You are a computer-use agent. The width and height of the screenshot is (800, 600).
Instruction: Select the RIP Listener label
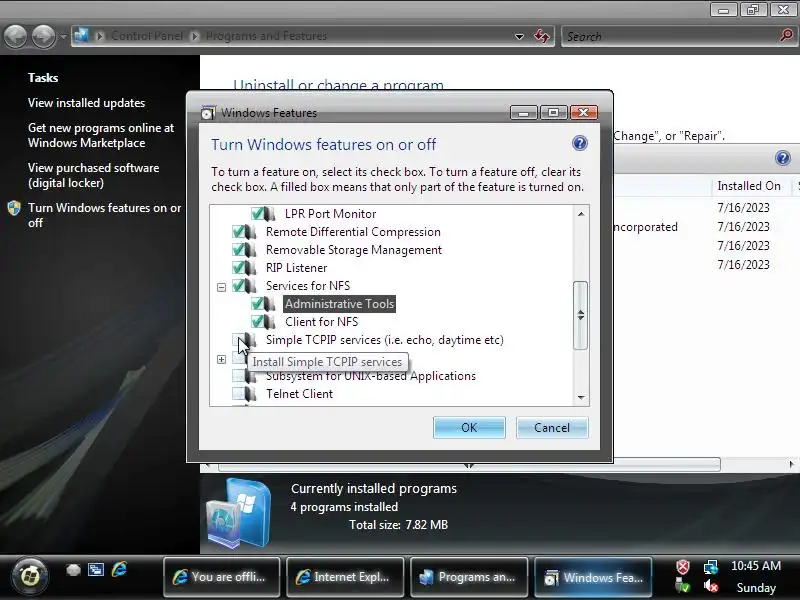[296, 267]
